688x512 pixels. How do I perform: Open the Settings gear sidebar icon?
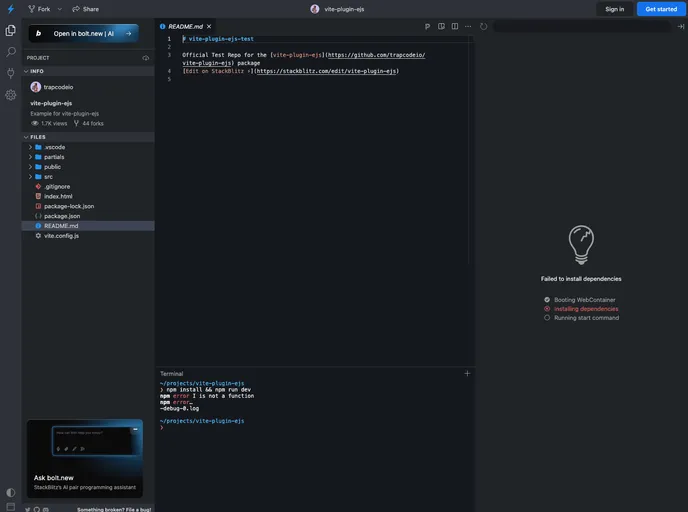click(11, 95)
